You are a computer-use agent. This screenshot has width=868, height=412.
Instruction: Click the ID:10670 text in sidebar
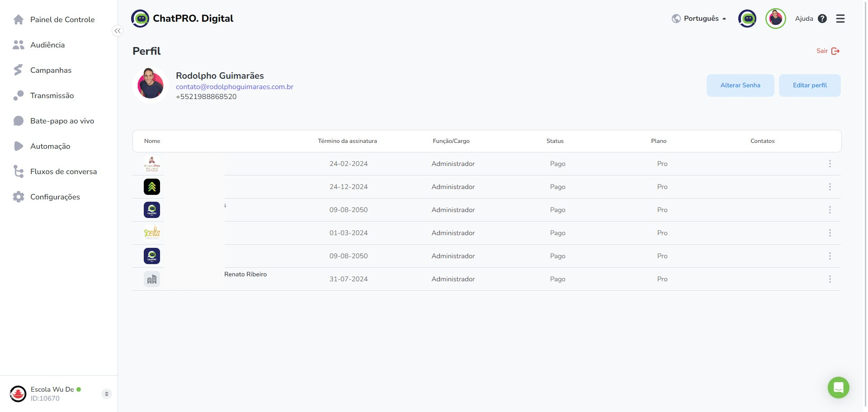pyautogui.click(x=45, y=398)
